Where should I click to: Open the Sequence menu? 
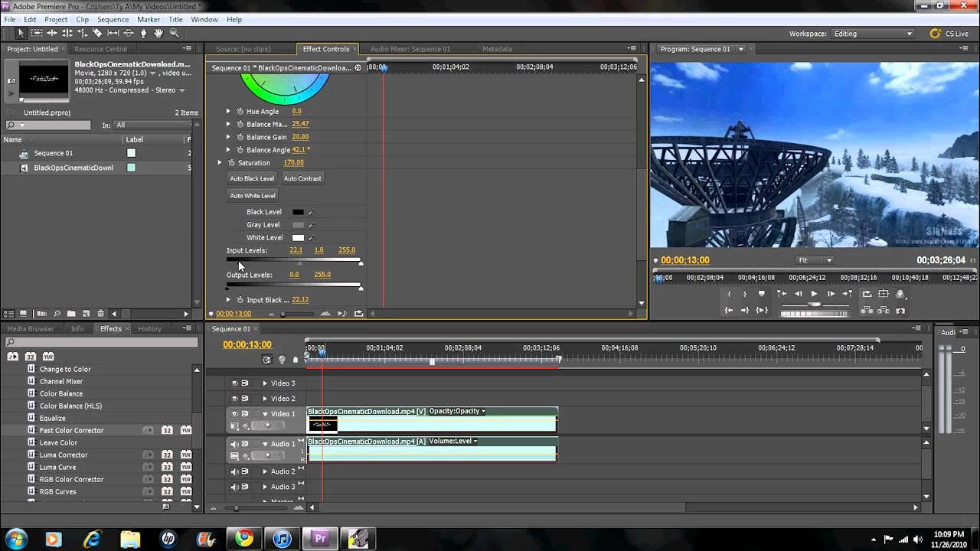tap(113, 19)
